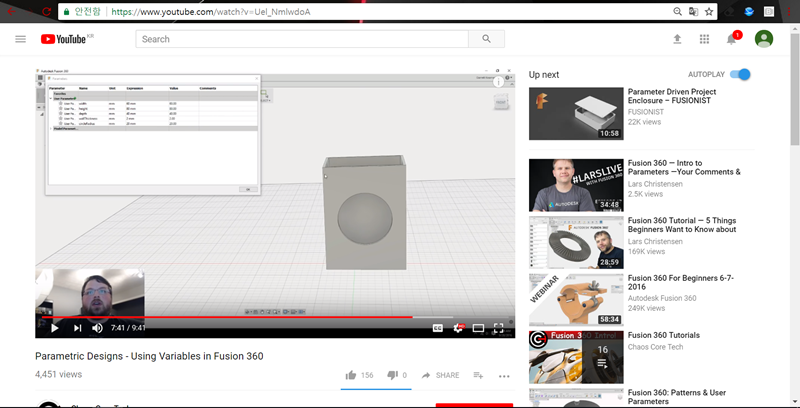Visit the FUSIONIST channel name

646,112
